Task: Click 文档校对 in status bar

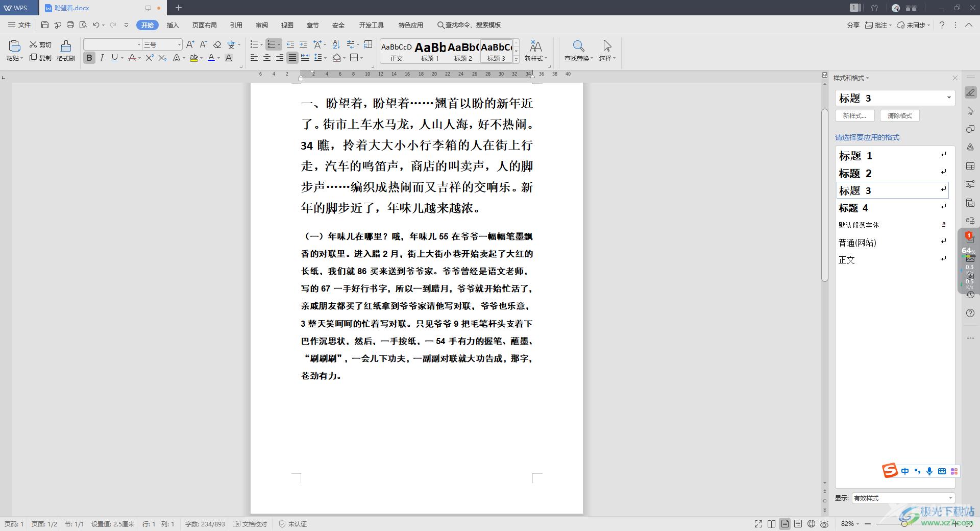Action: point(250,524)
